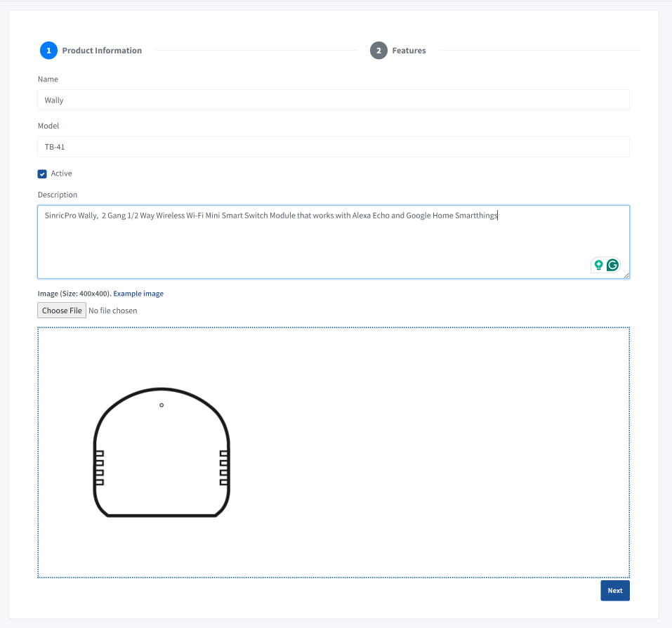This screenshot has height=628, width=672.
Task: Switch to the Features step label
Action: click(409, 51)
